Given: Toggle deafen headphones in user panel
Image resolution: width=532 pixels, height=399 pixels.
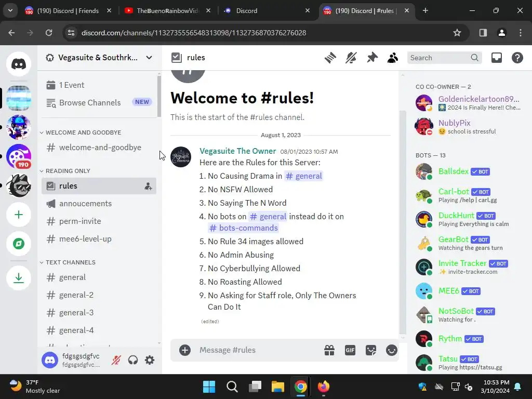Looking at the screenshot, I should (x=133, y=360).
